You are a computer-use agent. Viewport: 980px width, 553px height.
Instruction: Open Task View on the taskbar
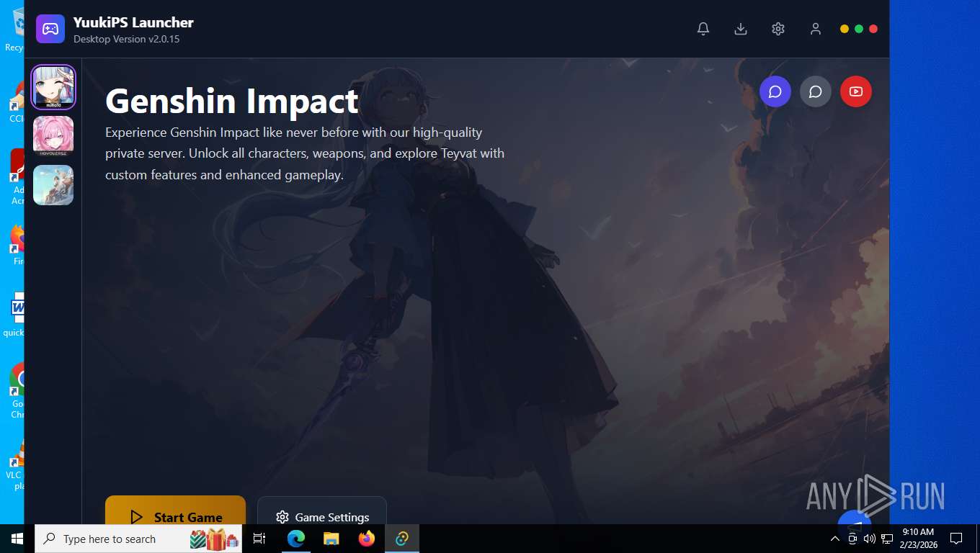click(x=259, y=539)
